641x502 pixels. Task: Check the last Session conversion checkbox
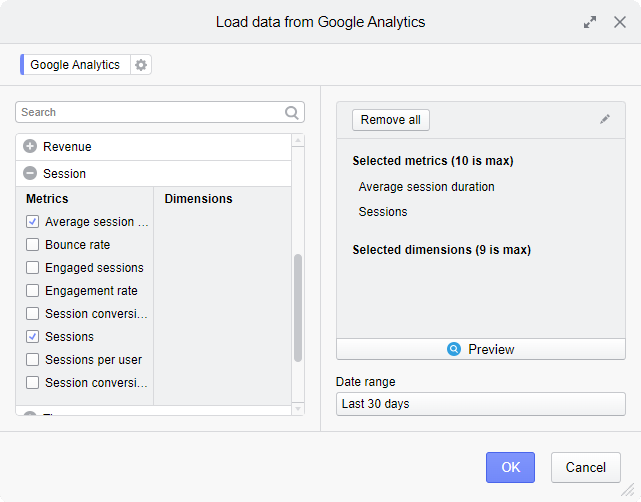tap(33, 383)
